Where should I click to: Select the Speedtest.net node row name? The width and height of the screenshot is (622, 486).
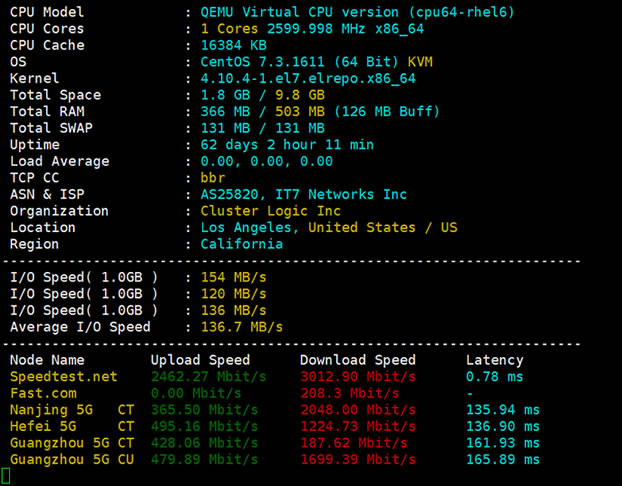tap(63, 377)
